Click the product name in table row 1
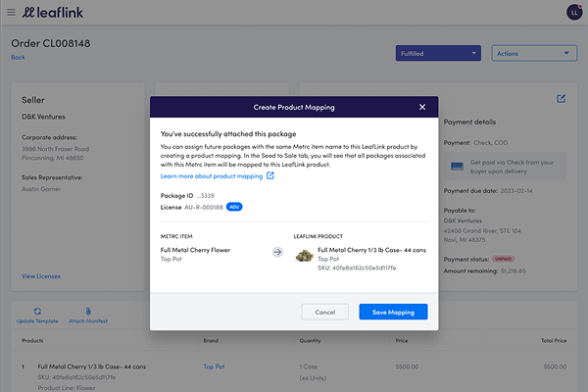 click(92, 367)
